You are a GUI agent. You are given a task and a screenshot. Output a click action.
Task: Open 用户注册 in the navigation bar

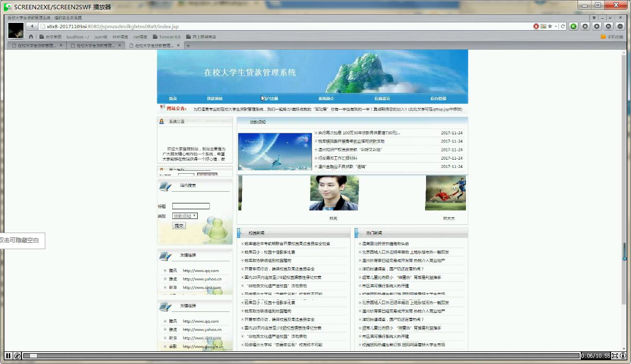click(x=270, y=98)
